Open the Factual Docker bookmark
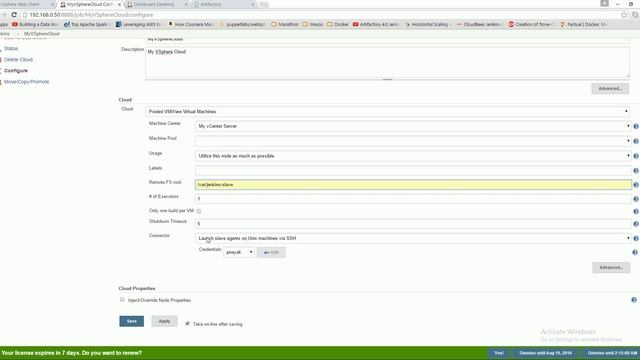Image resolution: width=640 pixels, height=360 pixels. tap(584, 24)
